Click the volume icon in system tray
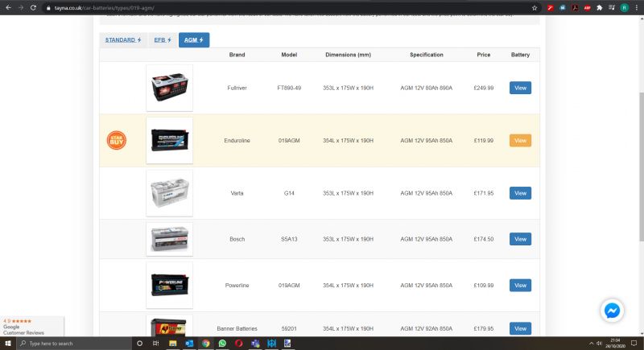644x350 pixels. 599,344
